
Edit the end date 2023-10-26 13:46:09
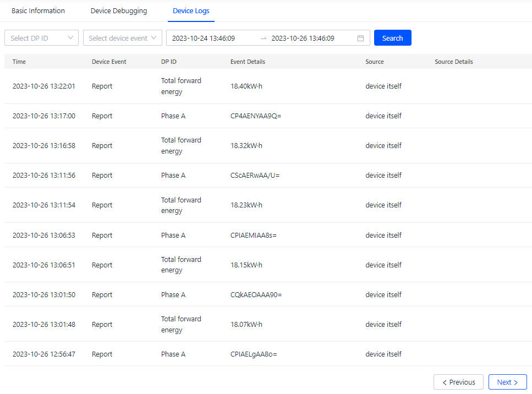tap(303, 39)
